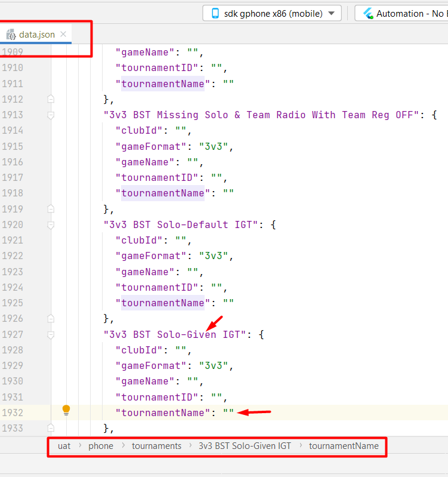Click line number 1927 in gutter

click(13, 334)
